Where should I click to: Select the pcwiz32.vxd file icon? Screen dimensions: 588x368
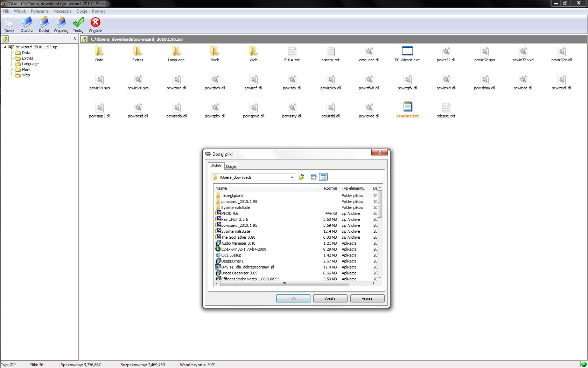point(523,51)
